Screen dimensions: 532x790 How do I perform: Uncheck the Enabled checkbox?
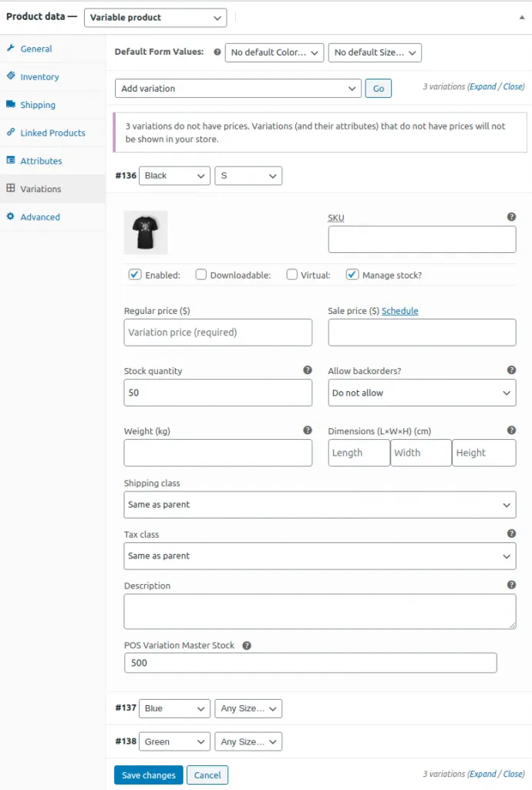click(x=135, y=275)
